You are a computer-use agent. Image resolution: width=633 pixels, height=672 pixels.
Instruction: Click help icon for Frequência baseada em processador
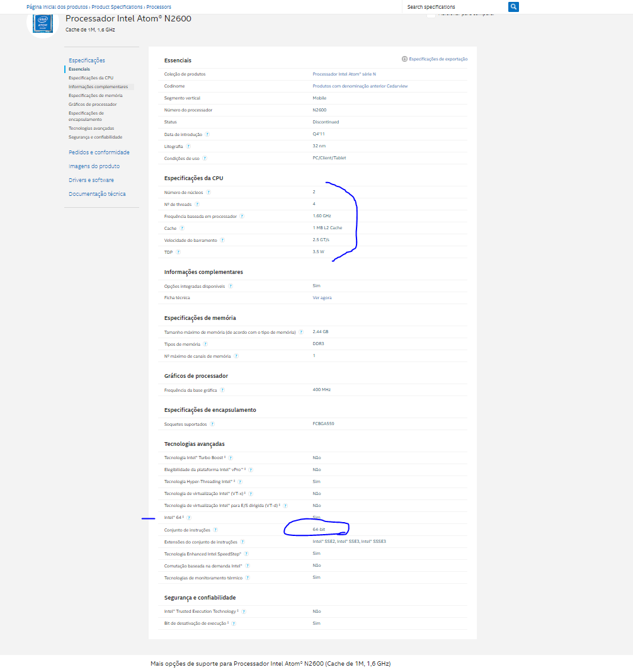(242, 217)
